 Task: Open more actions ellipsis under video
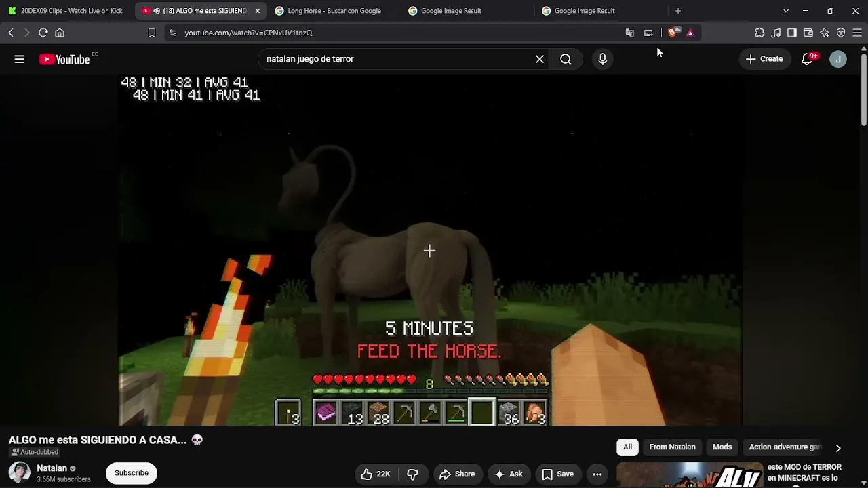[x=597, y=474]
